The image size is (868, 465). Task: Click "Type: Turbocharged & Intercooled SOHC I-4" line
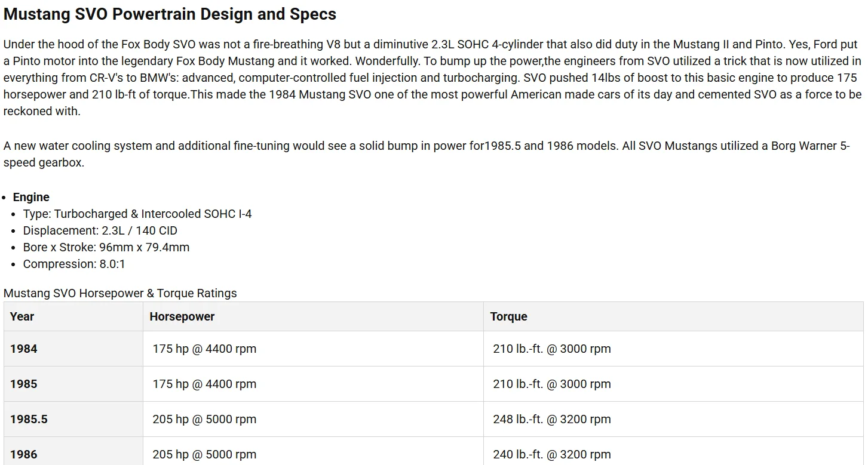pyautogui.click(x=137, y=214)
